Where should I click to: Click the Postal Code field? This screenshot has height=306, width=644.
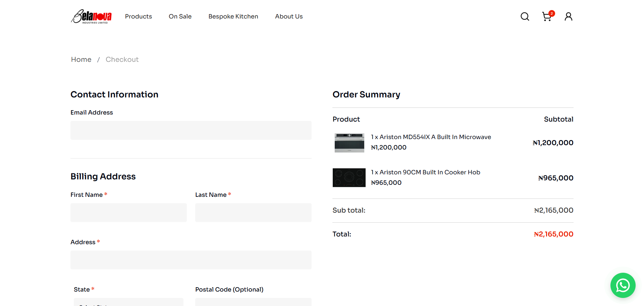(x=253, y=302)
